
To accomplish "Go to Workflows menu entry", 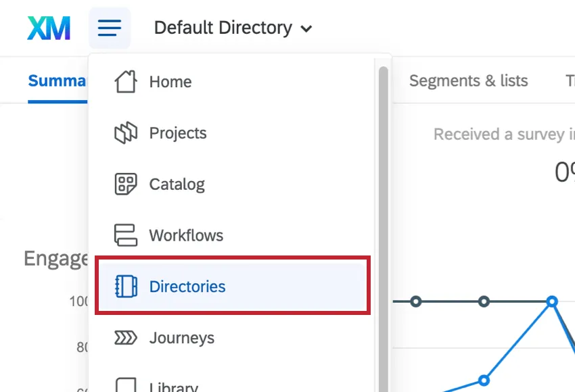I will (186, 236).
